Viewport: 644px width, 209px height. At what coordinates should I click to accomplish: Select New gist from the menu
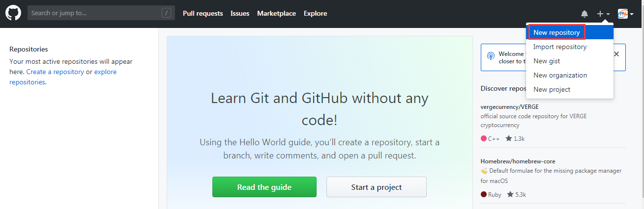click(x=570, y=61)
